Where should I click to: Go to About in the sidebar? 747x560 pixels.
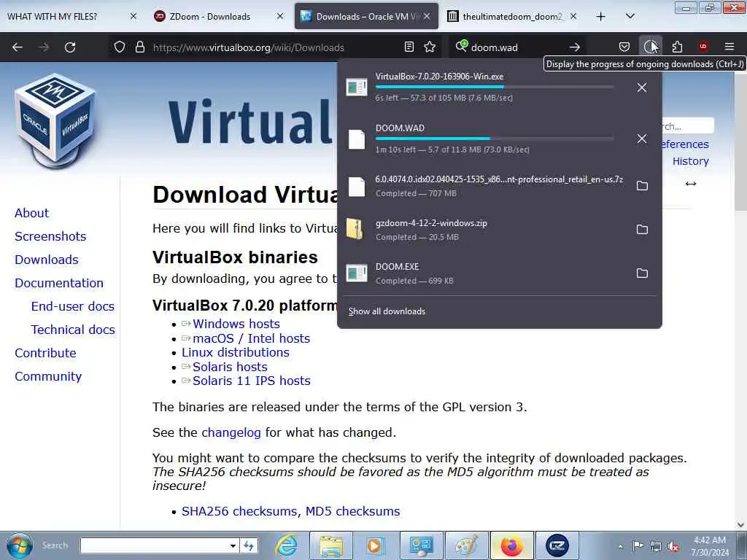[31, 213]
